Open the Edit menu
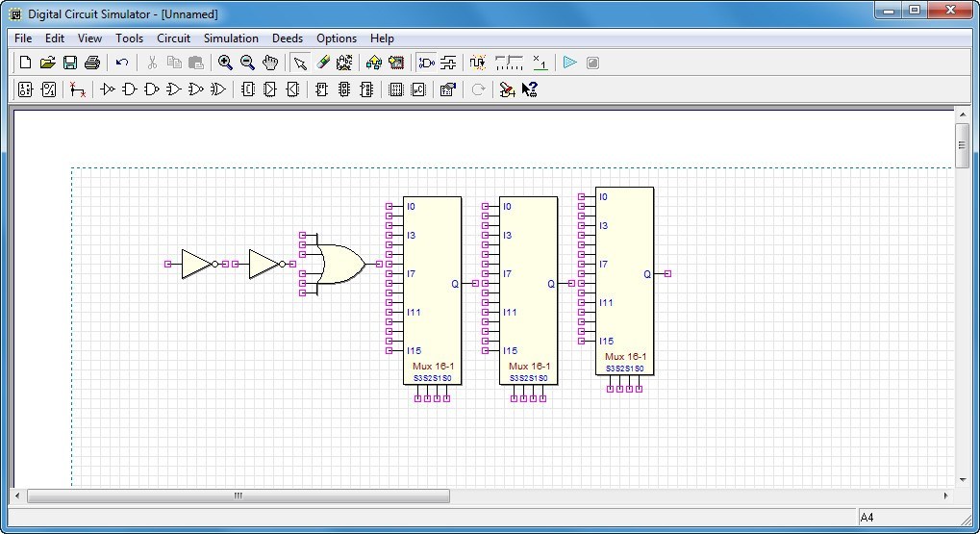The image size is (980, 534). coord(55,38)
